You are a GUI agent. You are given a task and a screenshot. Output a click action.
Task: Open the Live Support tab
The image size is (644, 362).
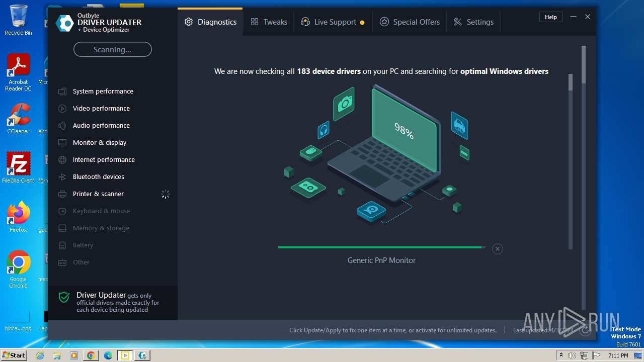(333, 22)
